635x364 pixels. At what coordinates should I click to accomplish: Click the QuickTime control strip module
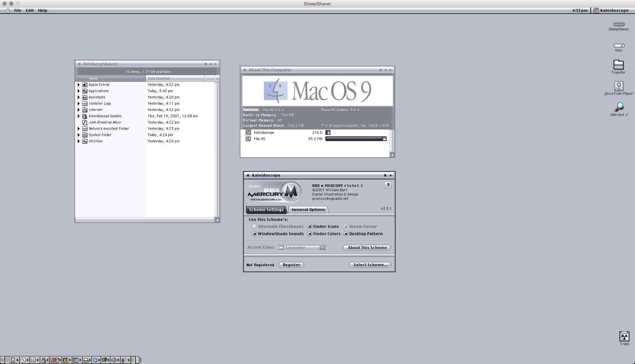tap(96, 360)
